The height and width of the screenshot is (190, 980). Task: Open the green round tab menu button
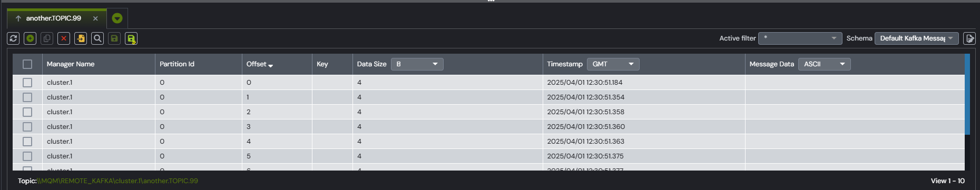point(117,18)
